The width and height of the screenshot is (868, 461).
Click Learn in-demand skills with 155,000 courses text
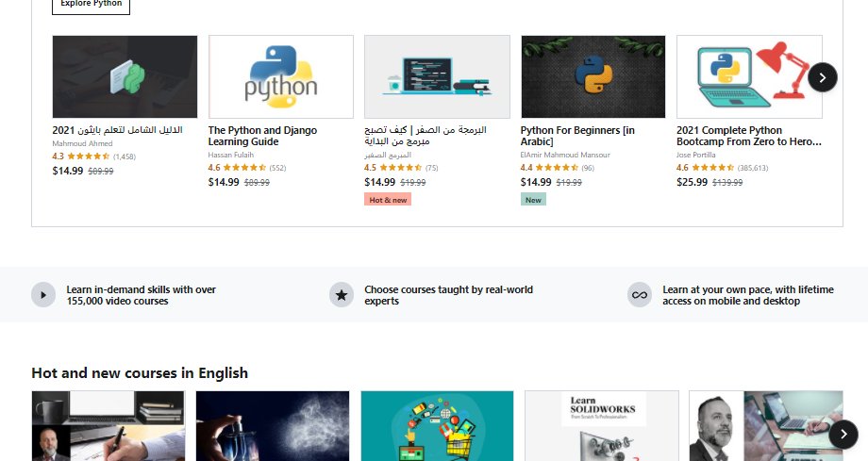(x=142, y=295)
